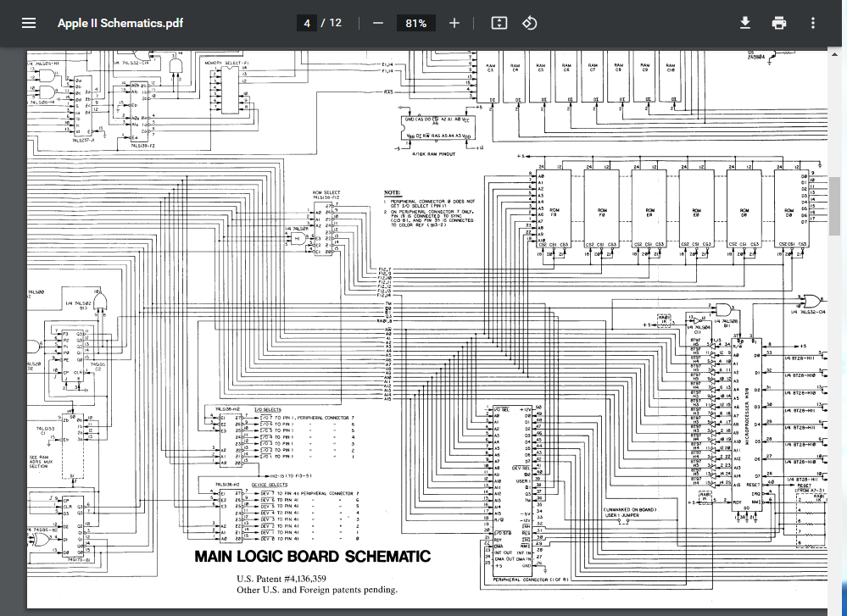The image size is (847, 616).
Task: Open the PDF sidebar hamburger menu
Action: point(29,23)
